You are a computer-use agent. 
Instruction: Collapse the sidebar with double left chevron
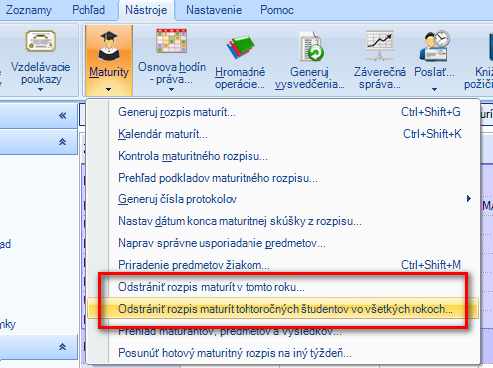coord(62,116)
